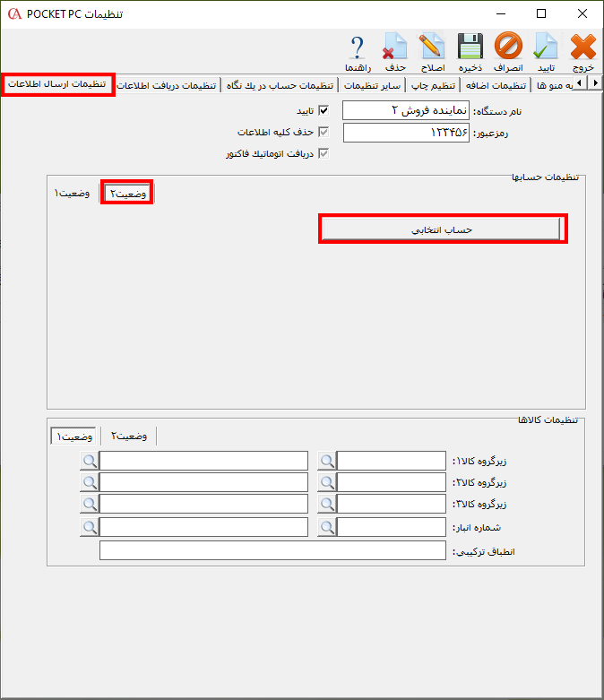Click the search magnifier beside زیرگروه كالا۱ code field
604x700 pixels.
coord(326,461)
